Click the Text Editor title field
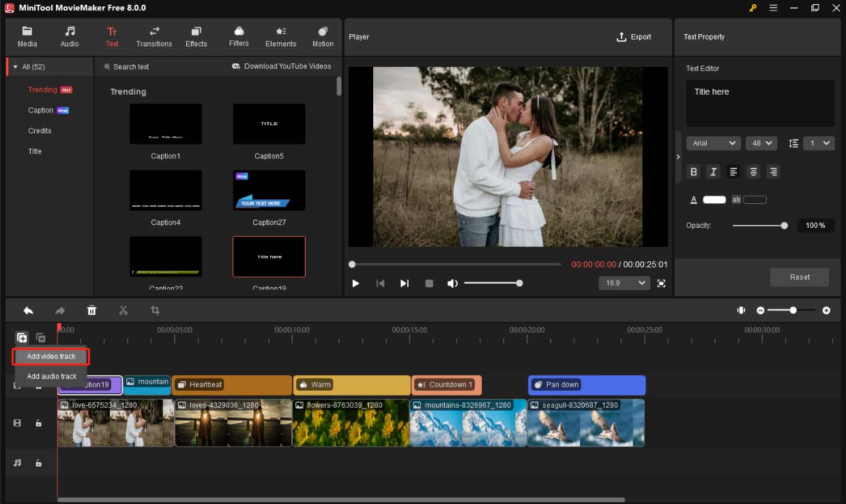846x504 pixels. click(760, 103)
